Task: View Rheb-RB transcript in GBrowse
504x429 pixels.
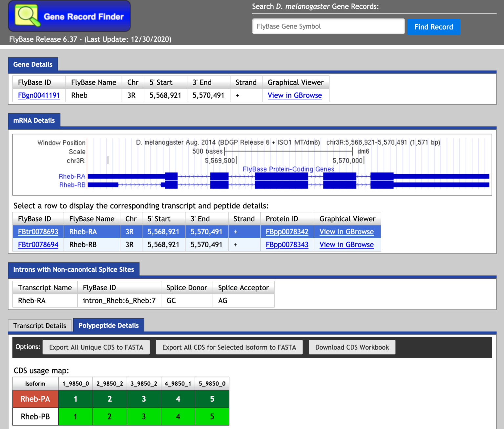Action: point(346,245)
